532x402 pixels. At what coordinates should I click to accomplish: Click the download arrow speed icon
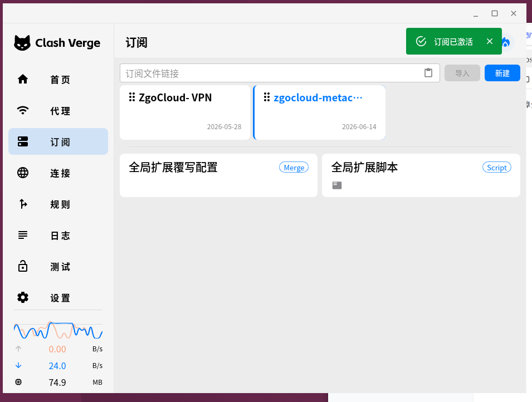point(18,365)
